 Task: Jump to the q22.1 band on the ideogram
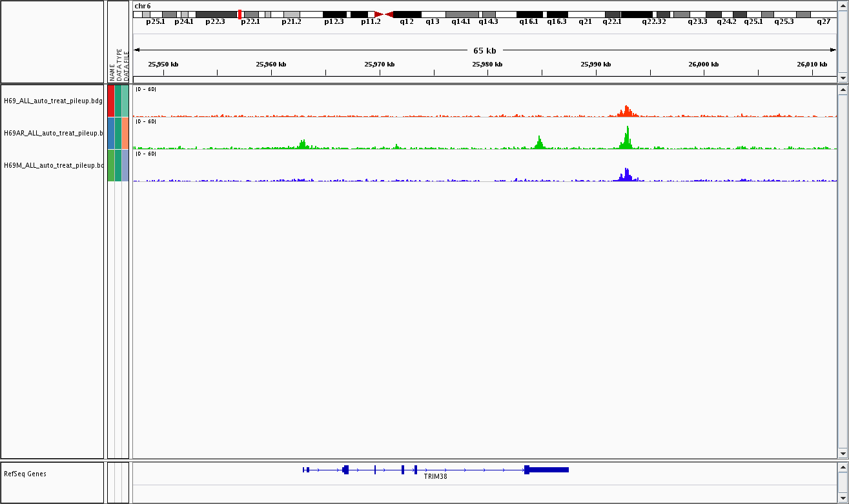coord(612,14)
